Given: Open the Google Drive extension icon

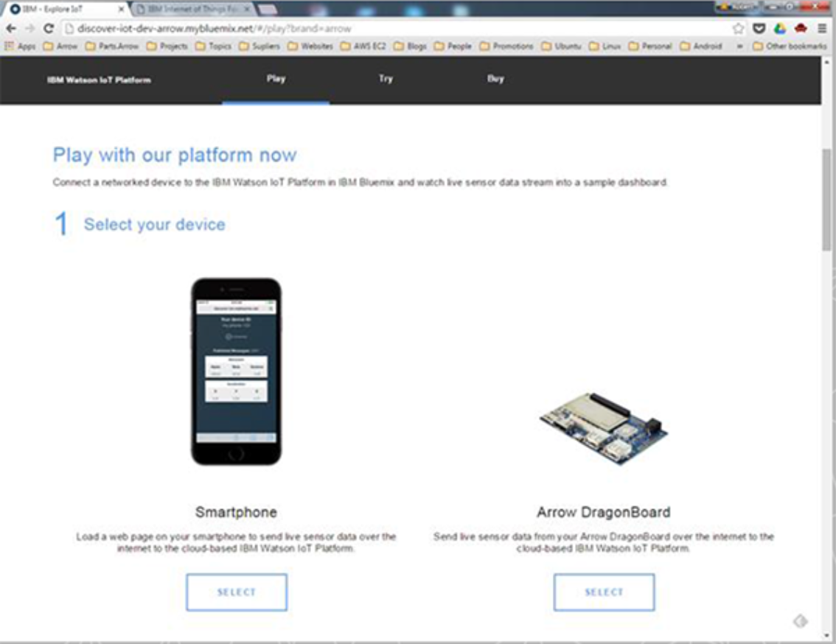Looking at the screenshot, I should tap(780, 29).
